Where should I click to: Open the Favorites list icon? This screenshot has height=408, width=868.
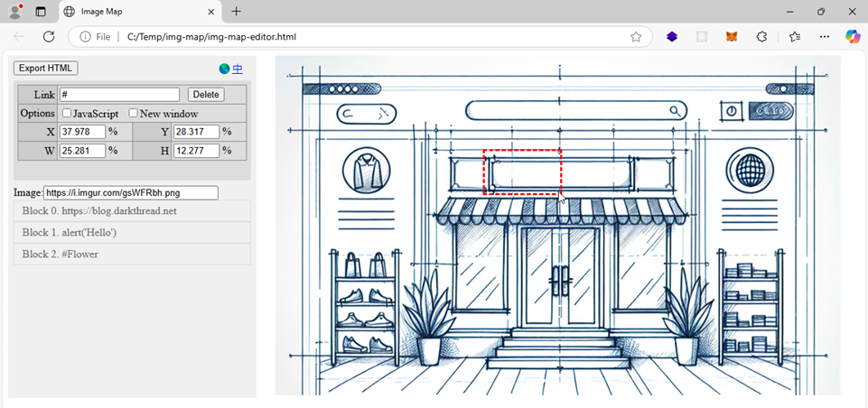(x=794, y=37)
